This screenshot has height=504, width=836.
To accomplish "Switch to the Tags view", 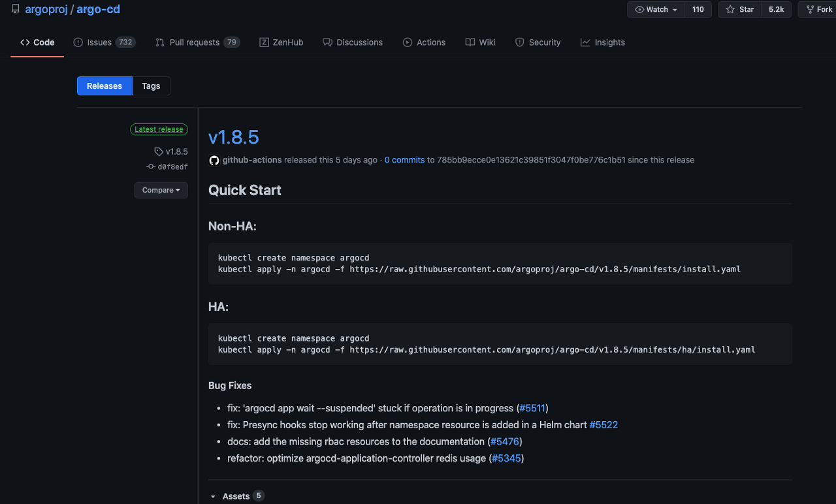I will [151, 86].
